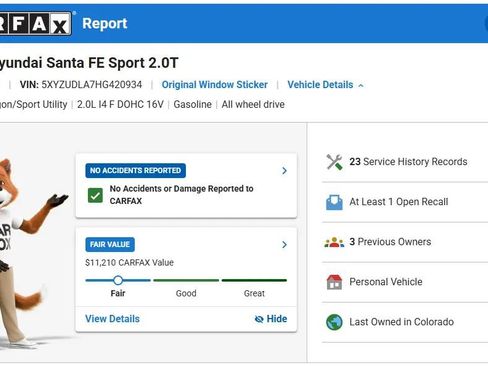
Task: Click the Great segment of value bar
Action: (x=254, y=280)
